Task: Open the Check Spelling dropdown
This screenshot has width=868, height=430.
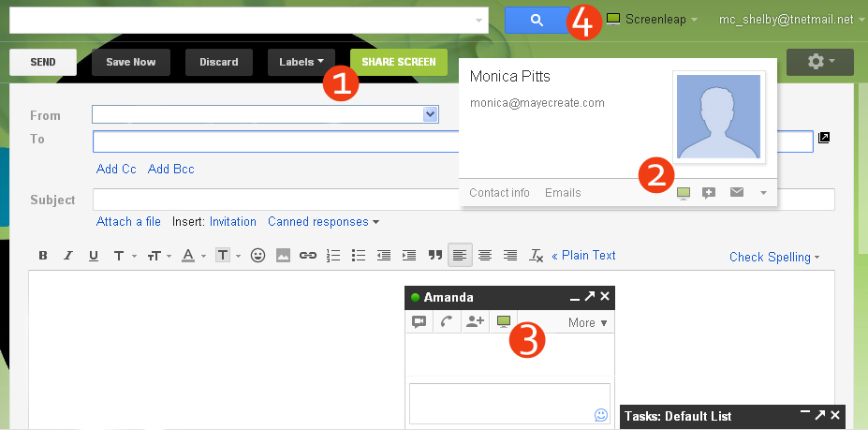Action: [x=774, y=257]
